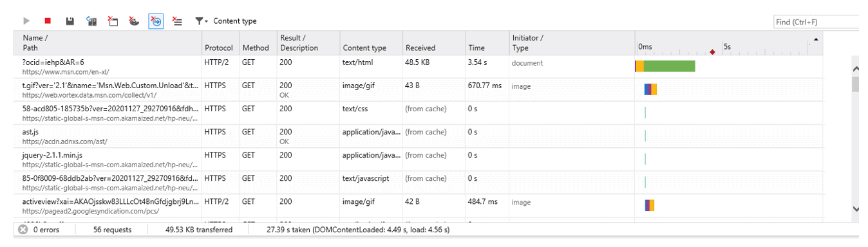Click the red load marker on timeline
The image size is (868, 247).
[712, 52]
